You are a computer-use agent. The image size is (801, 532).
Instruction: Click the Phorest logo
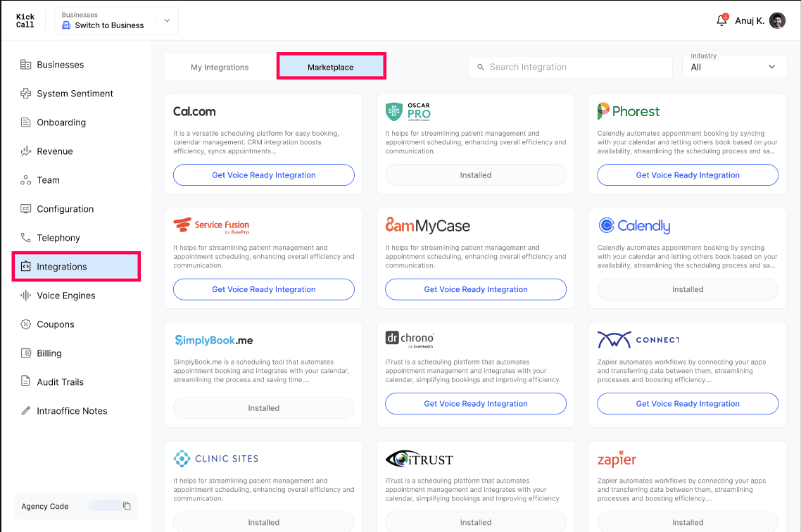(629, 111)
